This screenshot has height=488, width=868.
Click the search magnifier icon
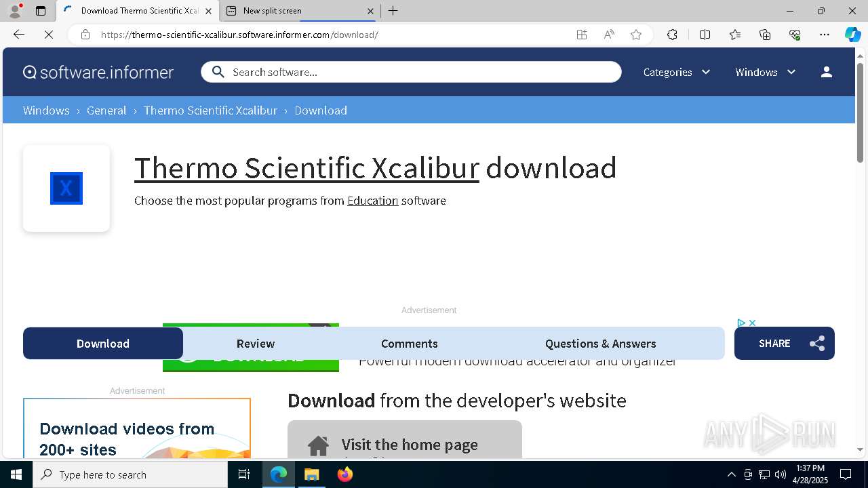[218, 72]
